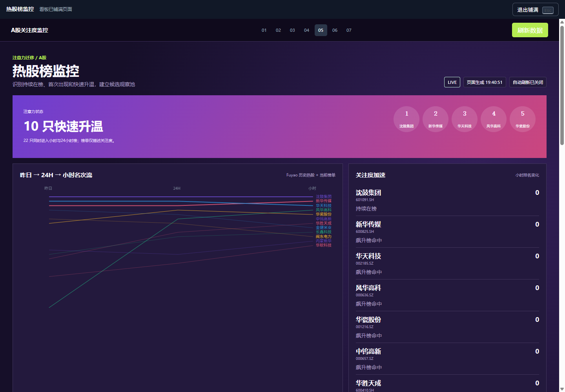Click 长鑫科技 label in chart legend
This screenshot has width=565, height=392.
click(x=324, y=232)
